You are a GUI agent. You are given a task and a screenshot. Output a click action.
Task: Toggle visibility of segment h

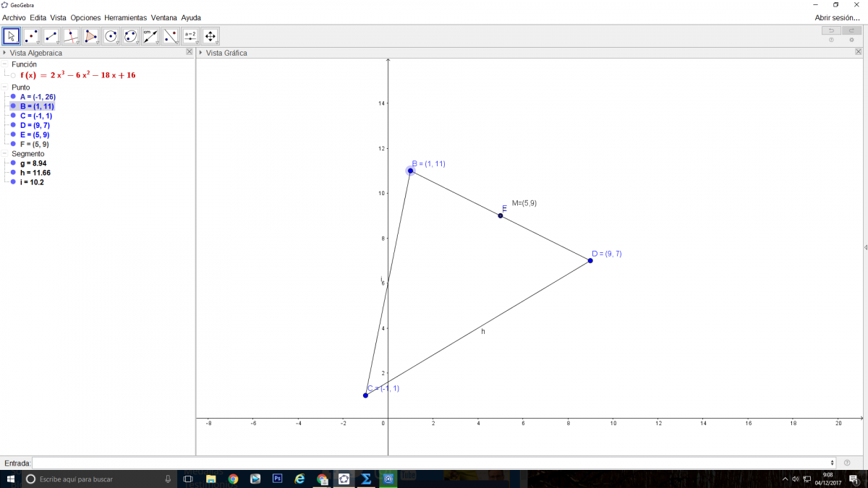13,173
